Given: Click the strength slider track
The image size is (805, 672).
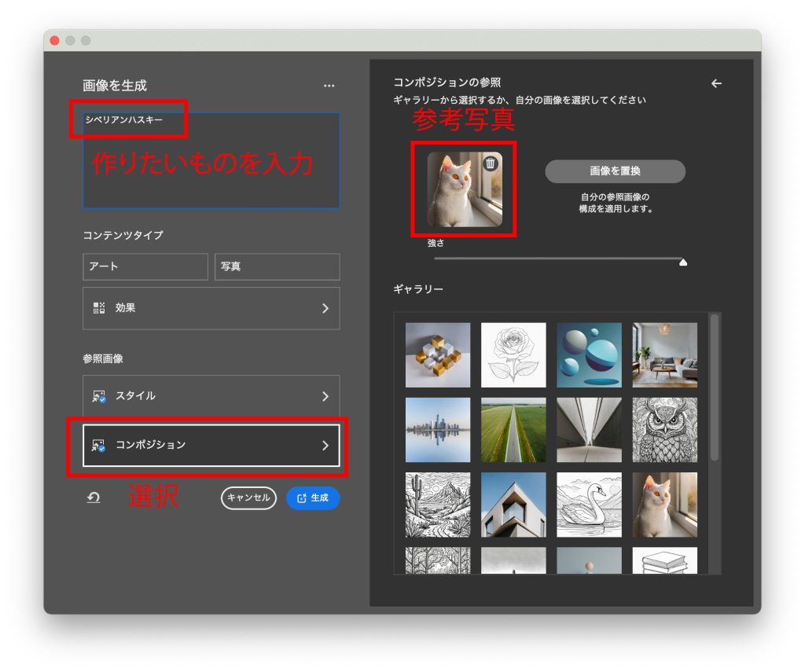Looking at the screenshot, I should tap(557, 259).
